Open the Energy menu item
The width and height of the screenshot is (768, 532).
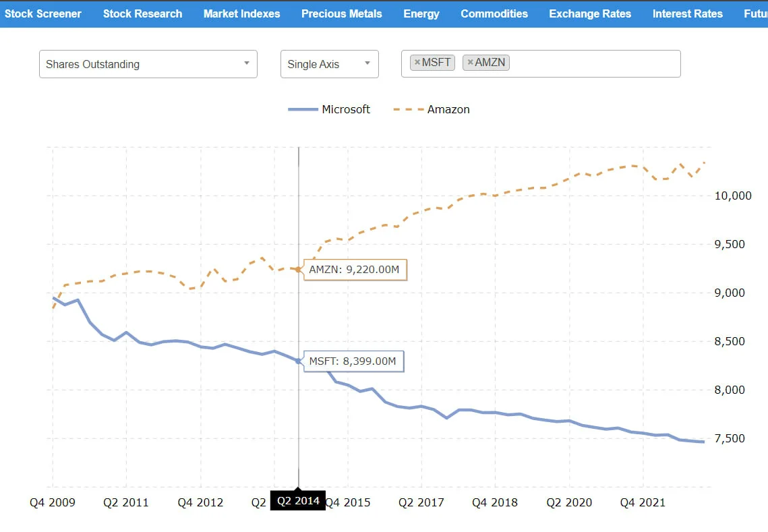(421, 13)
